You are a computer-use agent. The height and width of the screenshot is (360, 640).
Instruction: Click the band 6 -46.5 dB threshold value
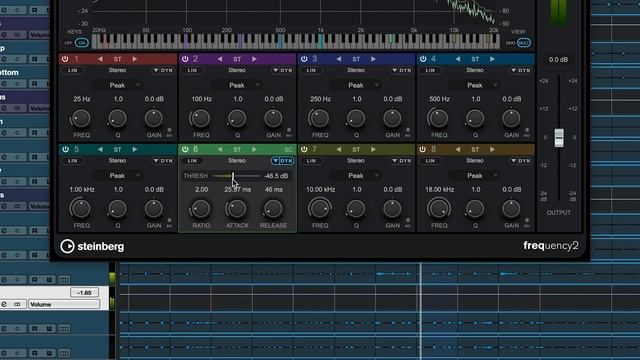pyautogui.click(x=276, y=176)
